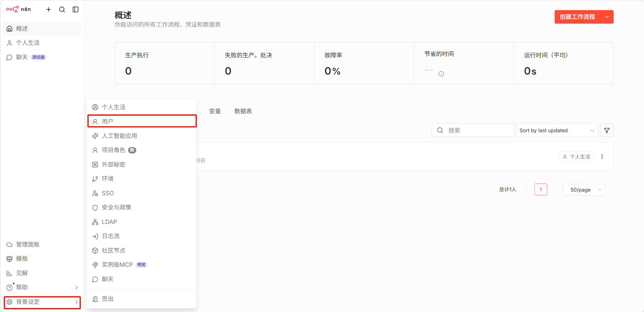The height and width of the screenshot is (312, 644).
Task: Select 社区节点 in the popup menu
Action: (x=142, y=251)
